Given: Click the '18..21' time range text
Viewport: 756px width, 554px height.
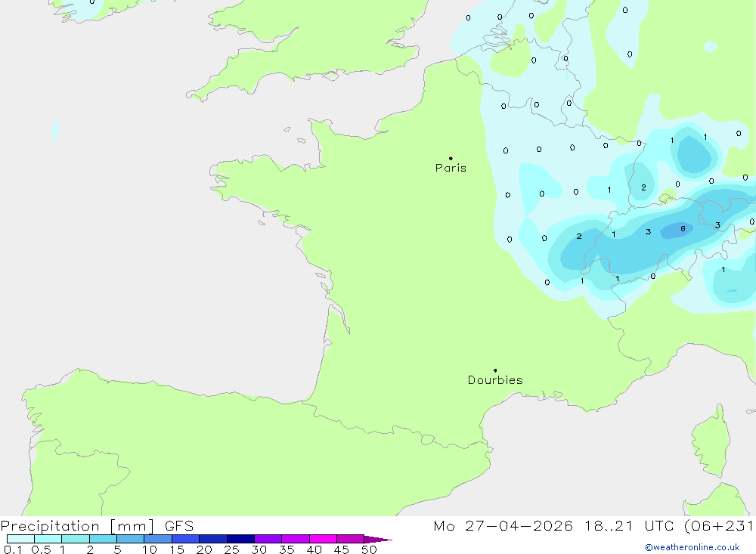Looking at the screenshot, I should pos(609,525).
